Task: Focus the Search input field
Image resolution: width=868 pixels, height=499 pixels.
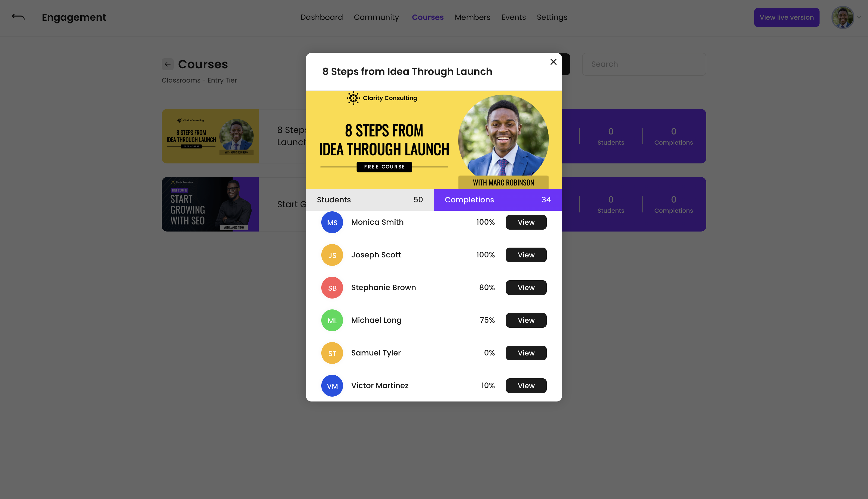Action: [x=644, y=64]
